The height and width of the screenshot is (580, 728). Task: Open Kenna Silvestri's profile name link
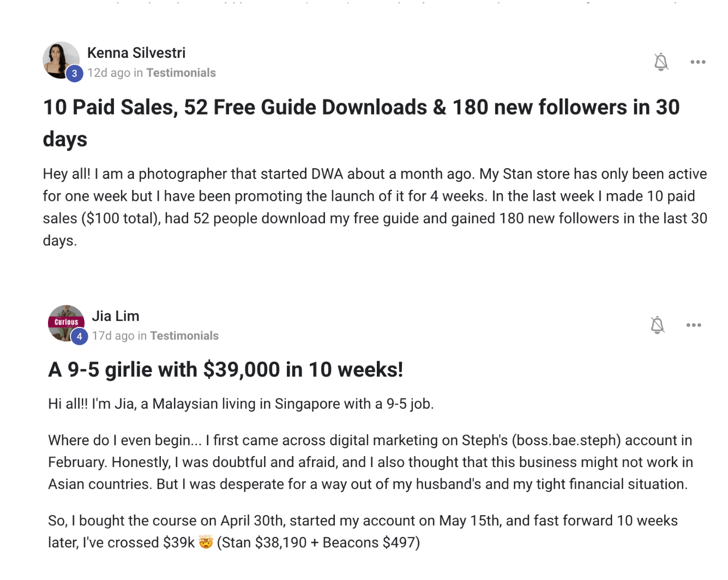click(x=136, y=53)
